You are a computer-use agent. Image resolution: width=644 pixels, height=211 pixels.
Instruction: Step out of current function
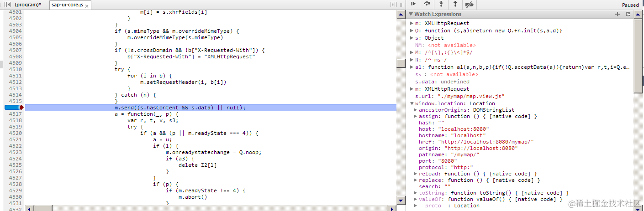coord(455,4)
